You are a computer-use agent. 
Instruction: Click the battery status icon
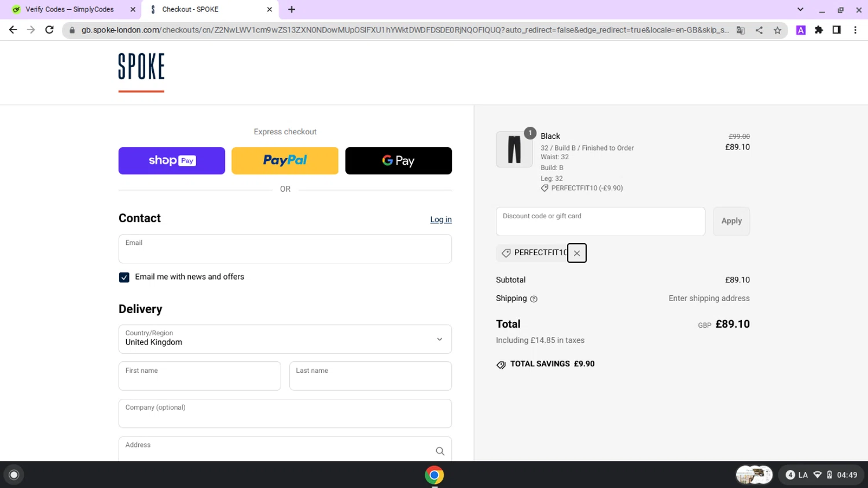[829, 475]
